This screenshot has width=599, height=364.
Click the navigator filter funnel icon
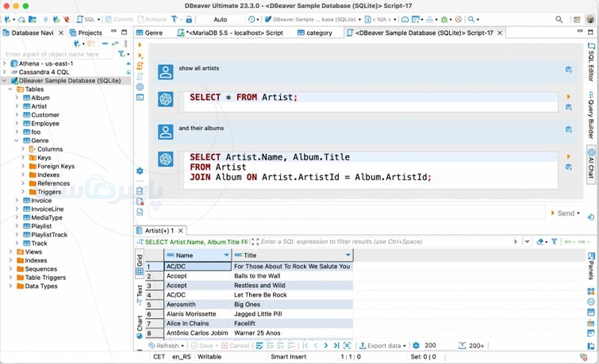click(x=121, y=54)
